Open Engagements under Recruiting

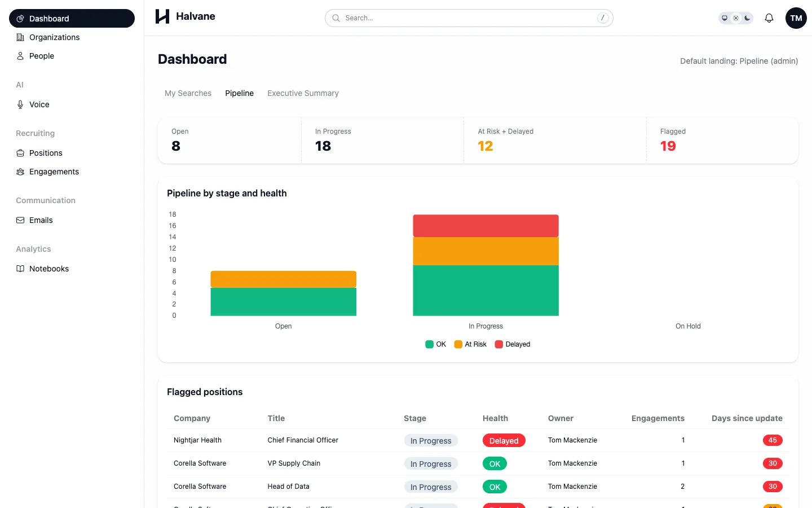(72, 172)
